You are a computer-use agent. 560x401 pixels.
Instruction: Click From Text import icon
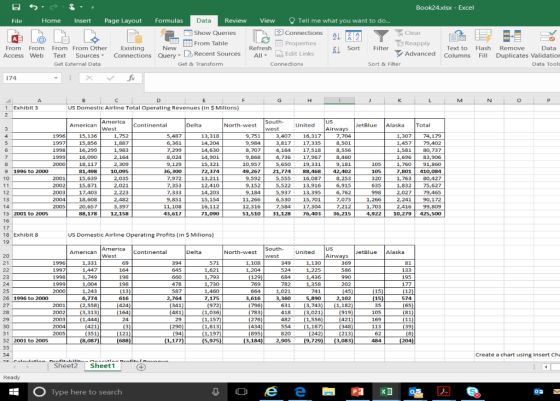[x=60, y=44]
